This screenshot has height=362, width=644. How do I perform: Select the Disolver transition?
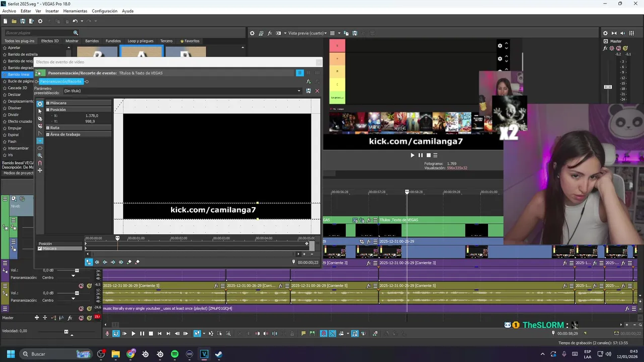point(15,108)
